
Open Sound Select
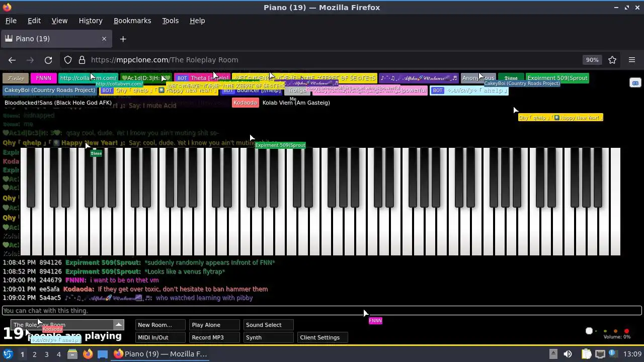(269, 325)
